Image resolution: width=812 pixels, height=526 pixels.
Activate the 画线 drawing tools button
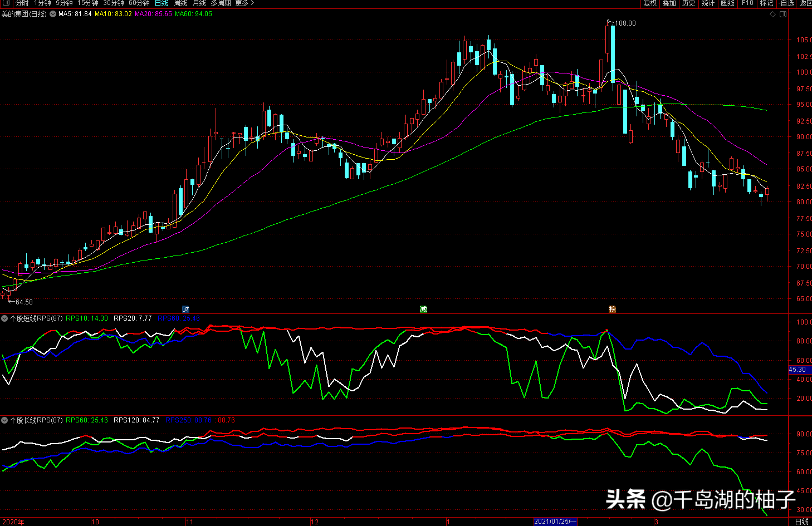coord(728,3)
